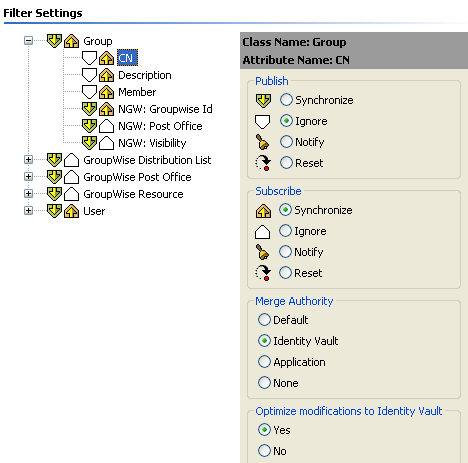Image resolution: width=468 pixels, height=463 pixels.
Task: Click the bell Notify icon under Publish
Action: (263, 142)
